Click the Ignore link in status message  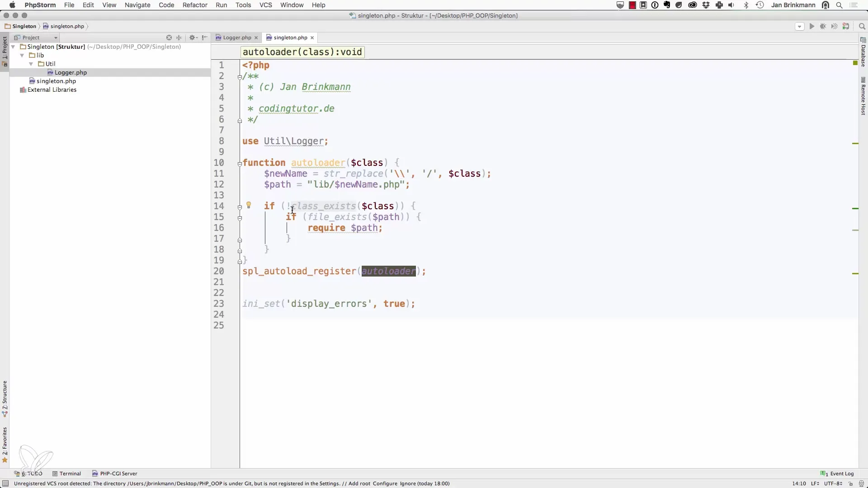[x=408, y=483]
